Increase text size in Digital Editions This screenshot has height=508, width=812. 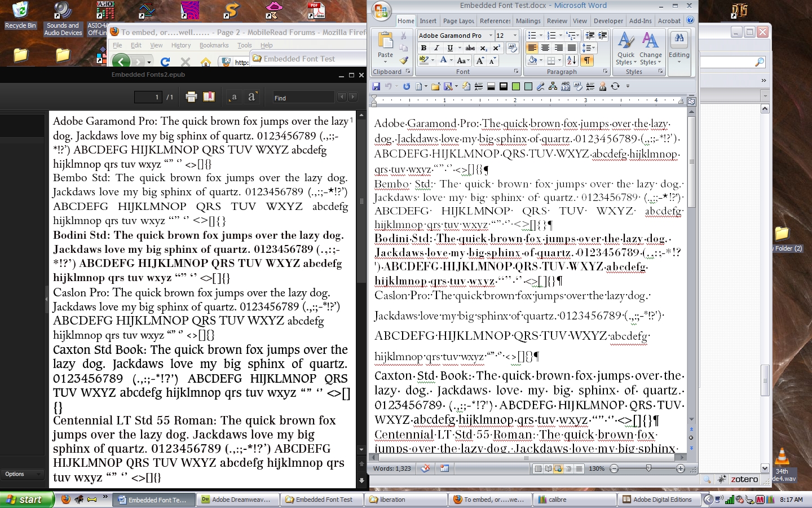(x=252, y=97)
